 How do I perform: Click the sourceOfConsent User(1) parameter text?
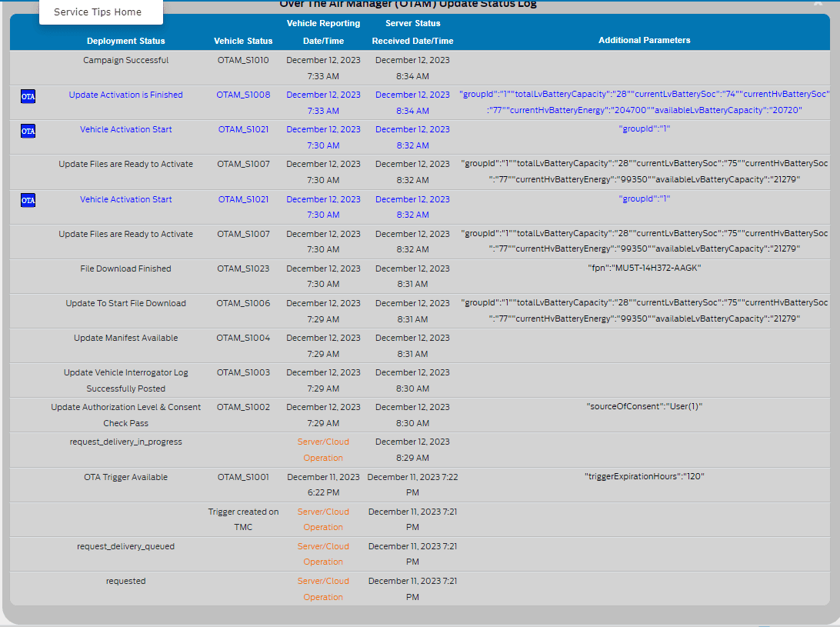click(x=644, y=407)
